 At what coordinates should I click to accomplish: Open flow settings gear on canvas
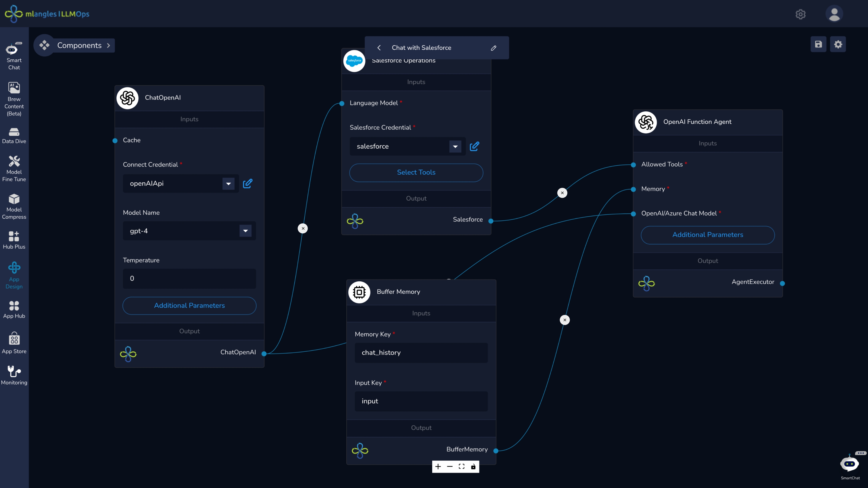[x=838, y=44]
